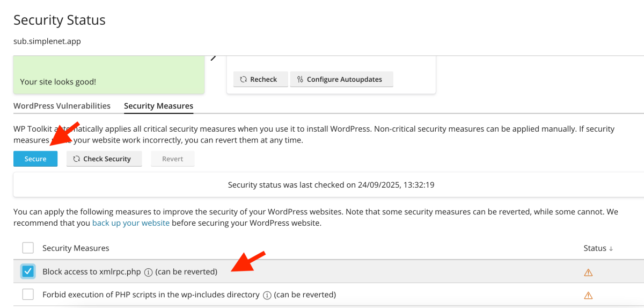644x308 pixels.
Task: Select the Security Measures tab
Action: click(x=158, y=106)
